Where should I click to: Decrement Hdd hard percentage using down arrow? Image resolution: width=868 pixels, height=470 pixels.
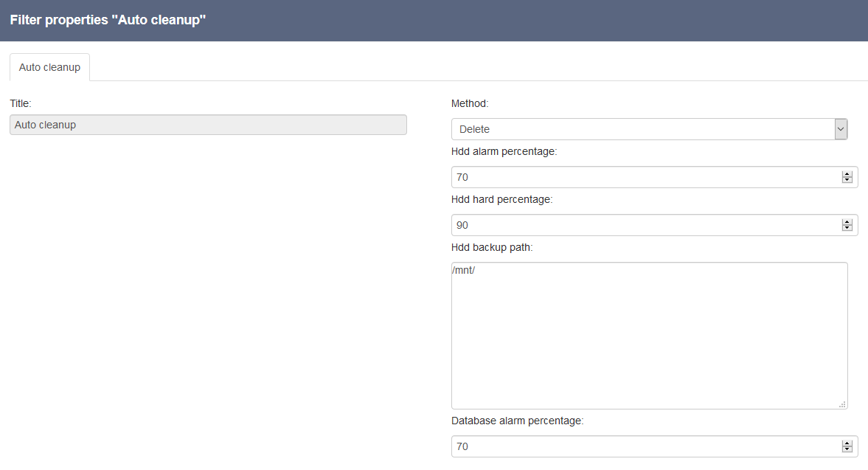[847, 229]
